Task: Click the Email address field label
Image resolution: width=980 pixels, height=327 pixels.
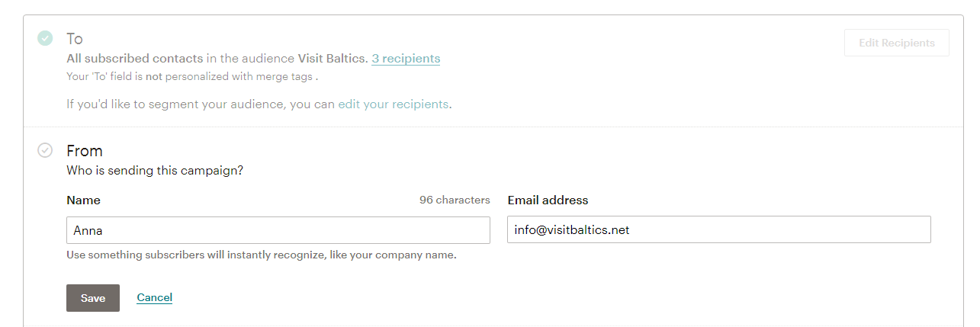Action: point(548,200)
